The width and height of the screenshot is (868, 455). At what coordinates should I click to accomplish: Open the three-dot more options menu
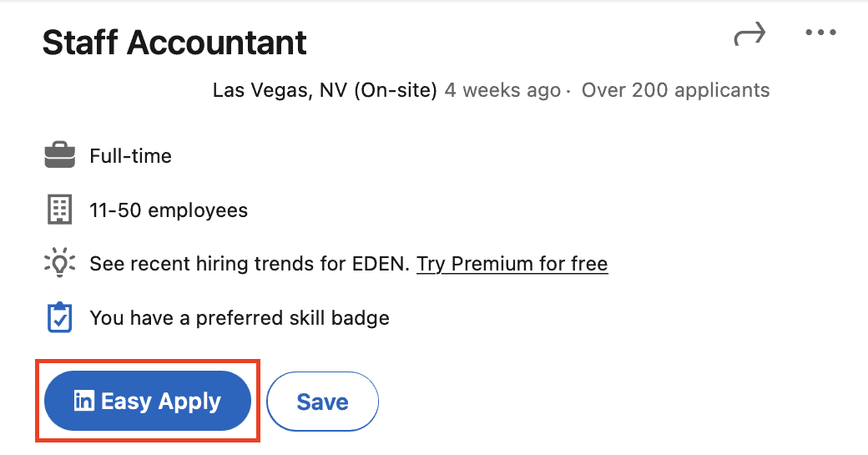[820, 33]
